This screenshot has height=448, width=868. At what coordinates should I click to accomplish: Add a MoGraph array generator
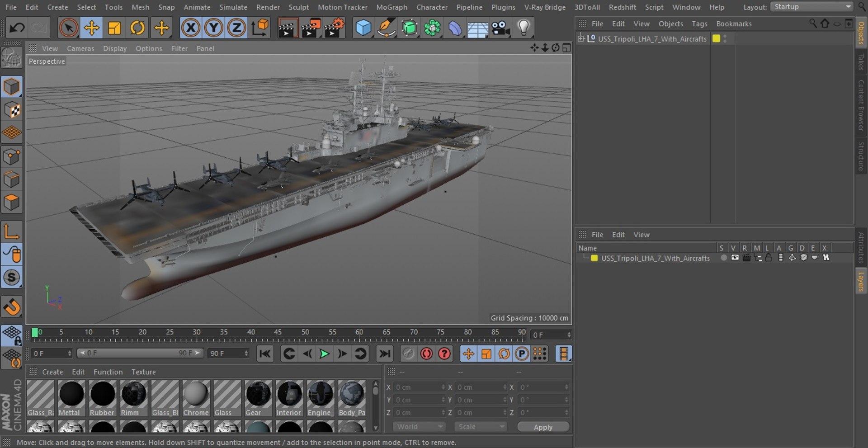pos(432,28)
